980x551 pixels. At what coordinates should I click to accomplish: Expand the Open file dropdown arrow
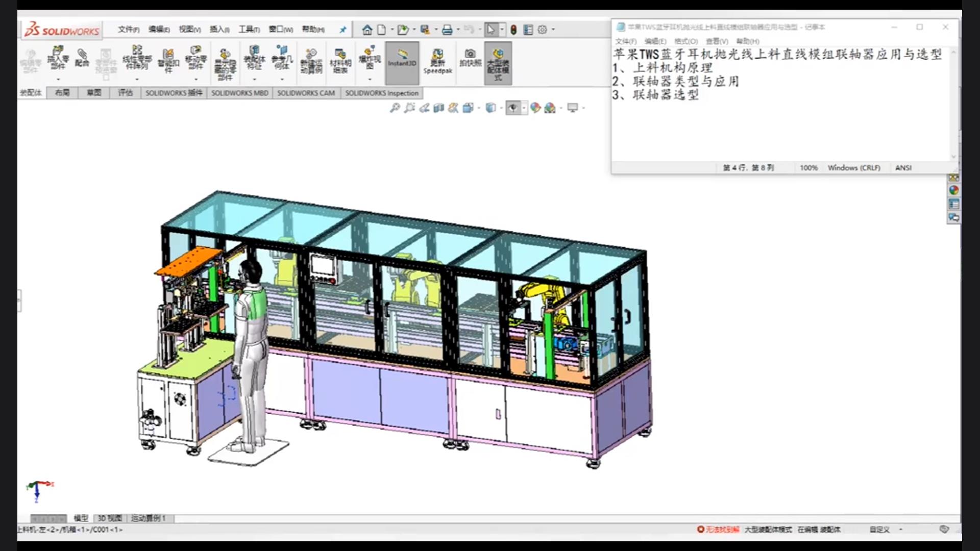[x=413, y=30]
